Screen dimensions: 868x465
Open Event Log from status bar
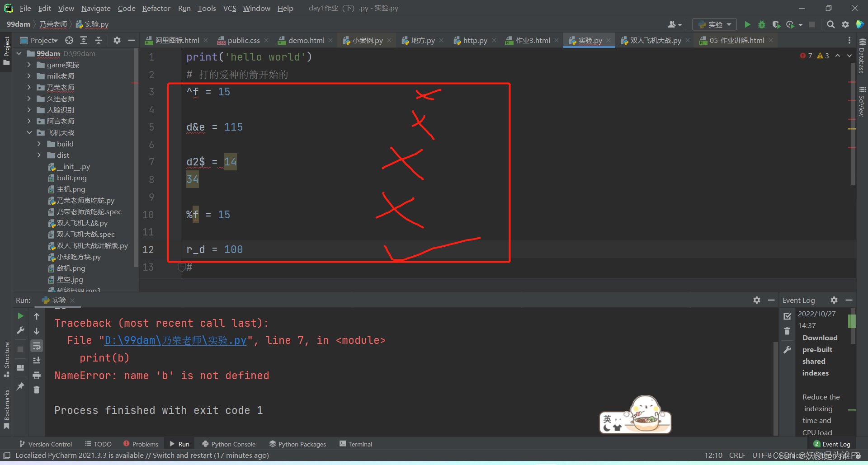[832, 444]
